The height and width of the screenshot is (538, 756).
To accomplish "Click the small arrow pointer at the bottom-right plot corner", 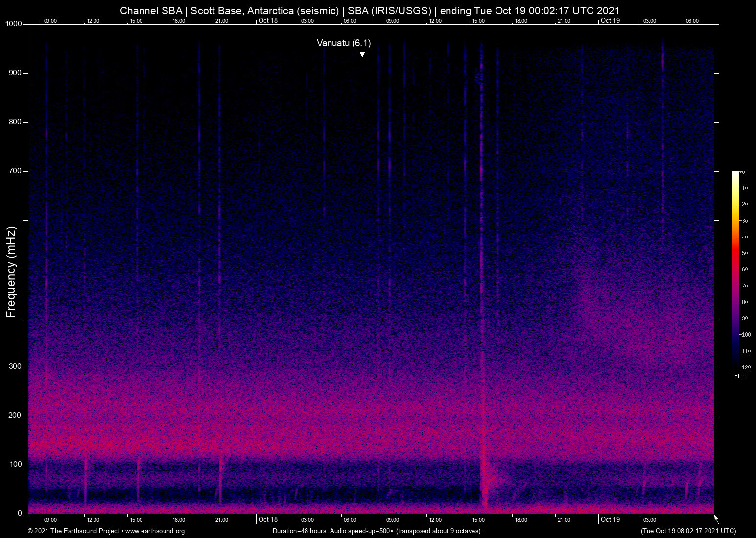I will pyautogui.click(x=716, y=519).
